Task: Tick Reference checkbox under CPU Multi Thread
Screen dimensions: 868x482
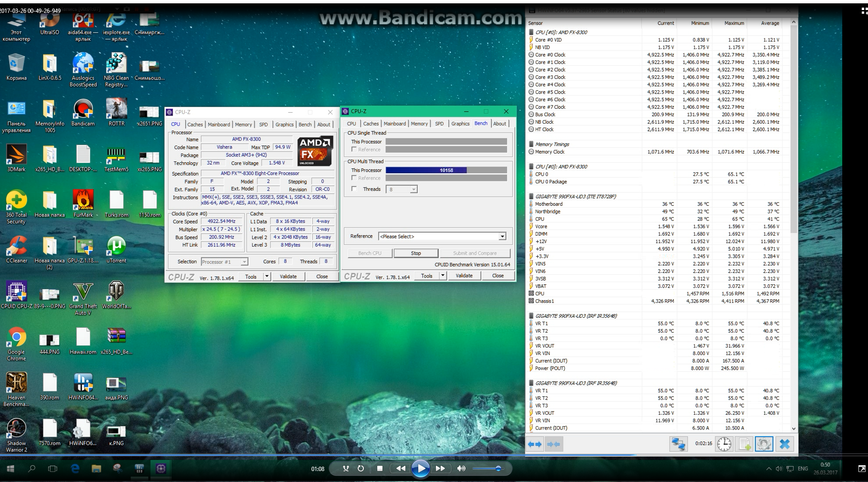Action: pyautogui.click(x=354, y=178)
